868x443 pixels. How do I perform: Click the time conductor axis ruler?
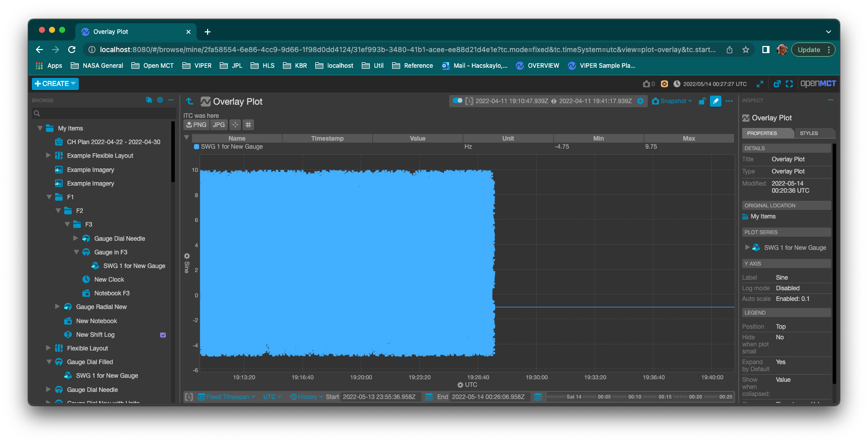click(640, 397)
